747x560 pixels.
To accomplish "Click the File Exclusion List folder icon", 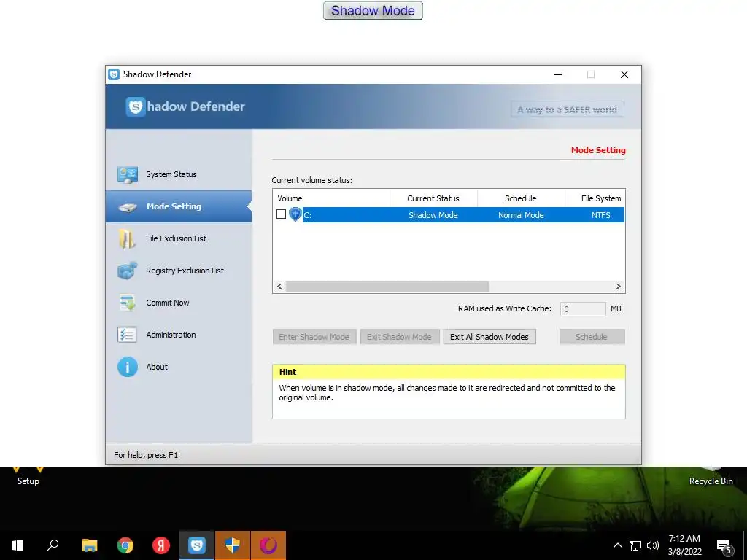I will 127,239.
